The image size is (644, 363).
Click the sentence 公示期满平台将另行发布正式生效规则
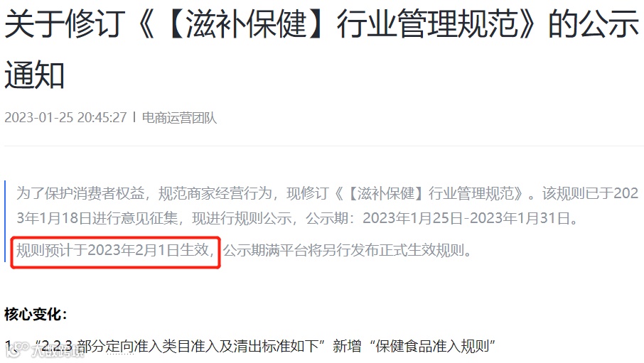coord(347,250)
